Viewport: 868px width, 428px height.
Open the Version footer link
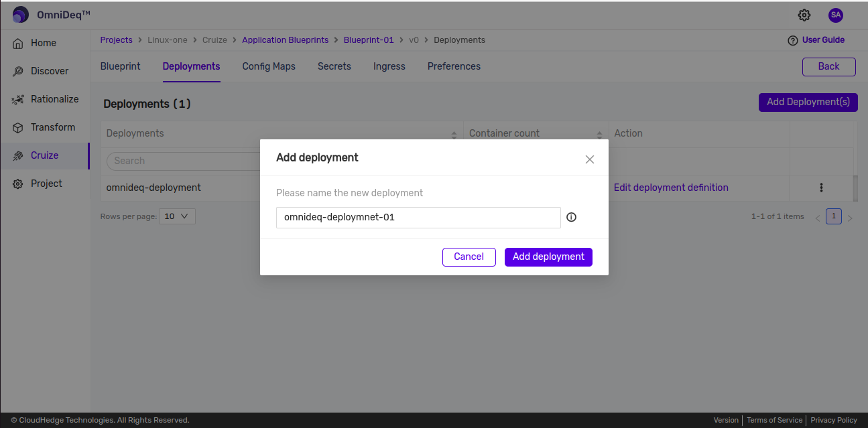726,420
